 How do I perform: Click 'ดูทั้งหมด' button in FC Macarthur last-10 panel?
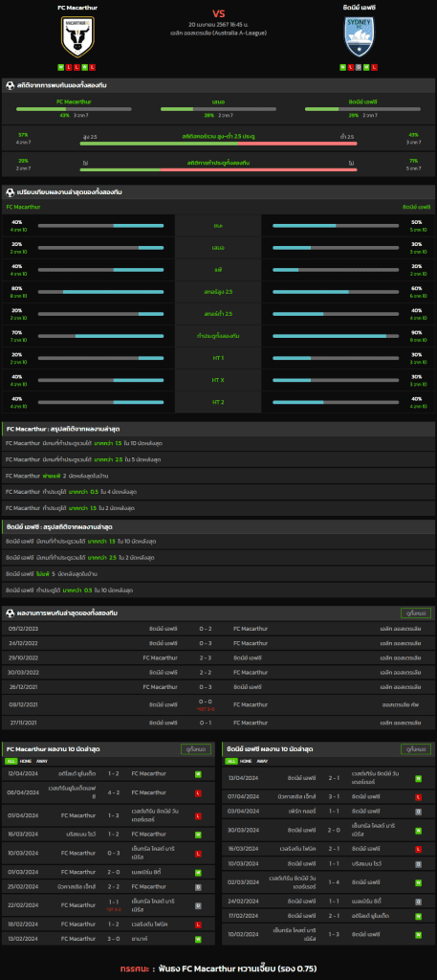196,748
